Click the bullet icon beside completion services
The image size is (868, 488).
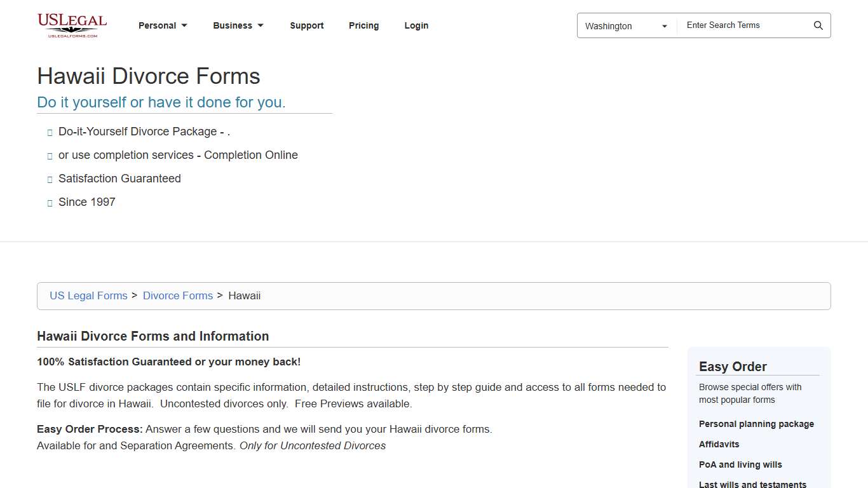tap(50, 156)
